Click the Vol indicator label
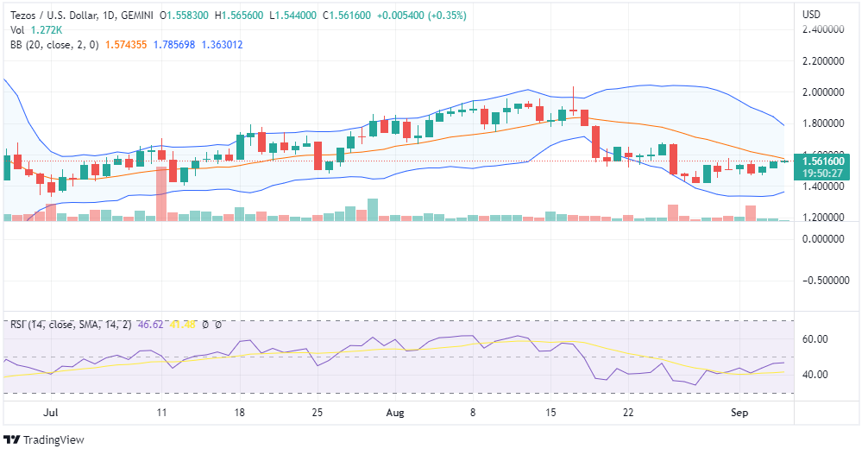Screen dimensions: 868x455 click(x=16, y=29)
